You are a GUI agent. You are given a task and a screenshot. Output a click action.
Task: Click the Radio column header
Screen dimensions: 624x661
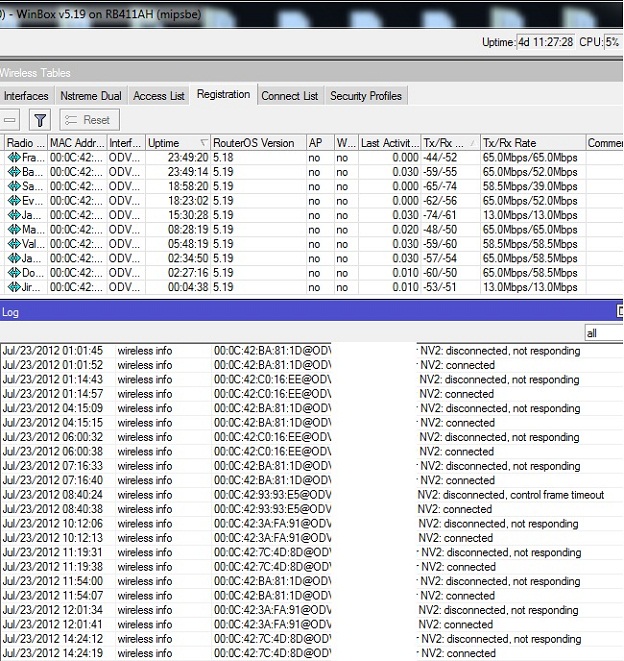[26, 143]
